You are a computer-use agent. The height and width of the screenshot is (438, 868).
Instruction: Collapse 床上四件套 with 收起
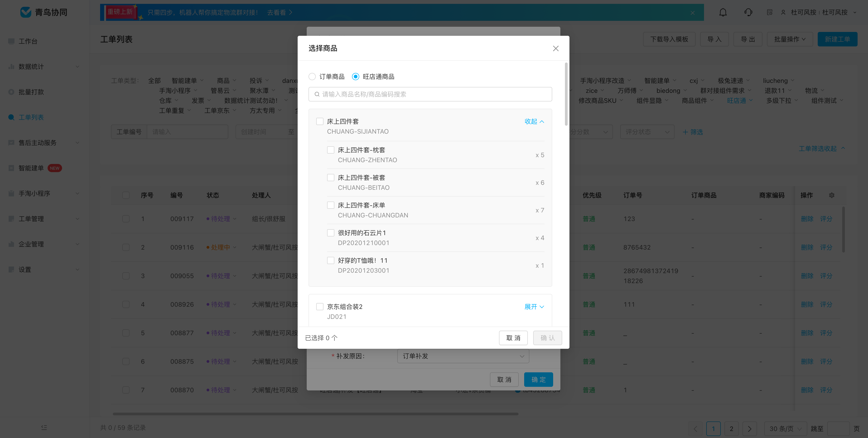(x=534, y=121)
